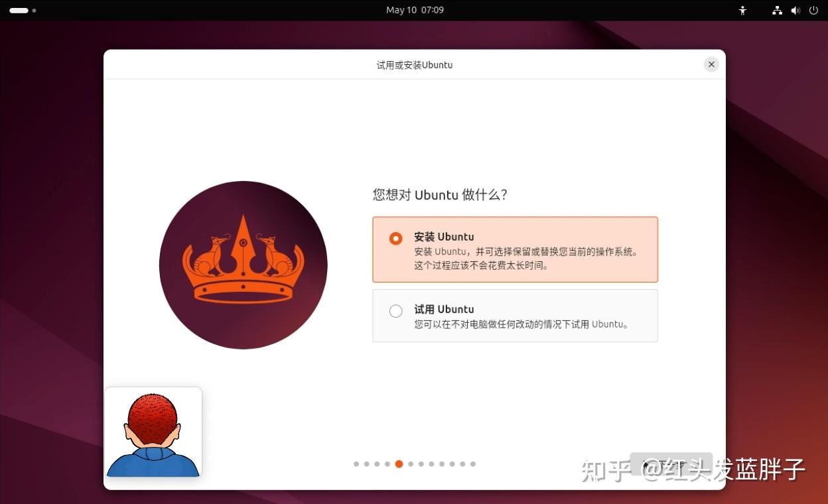Select the 安装 Ubuntu radio button

point(396,238)
